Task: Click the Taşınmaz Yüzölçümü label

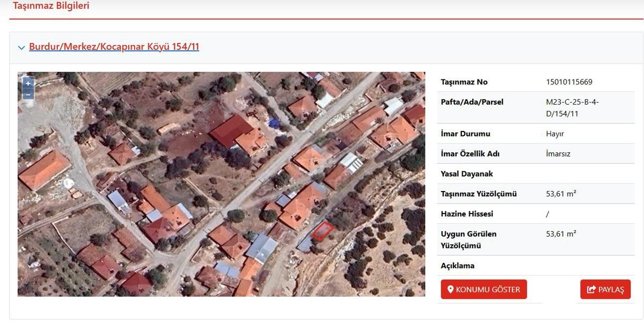Action: pyautogui.click(x=479, y=194)
